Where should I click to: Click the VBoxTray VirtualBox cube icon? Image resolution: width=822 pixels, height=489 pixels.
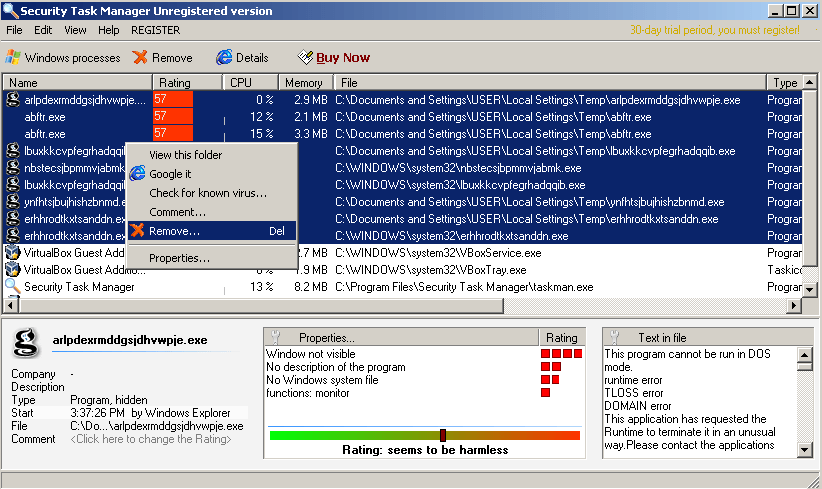(x=13, y=269)
